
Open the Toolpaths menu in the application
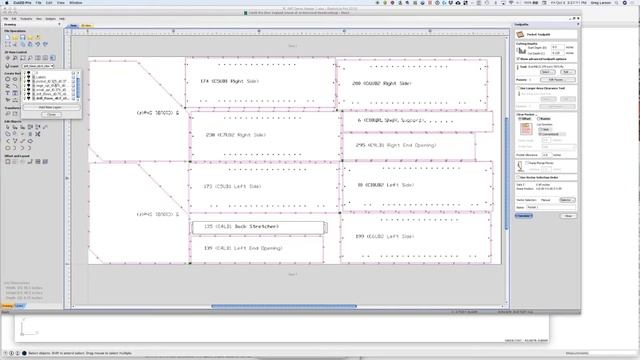click(x=26, y=19)
